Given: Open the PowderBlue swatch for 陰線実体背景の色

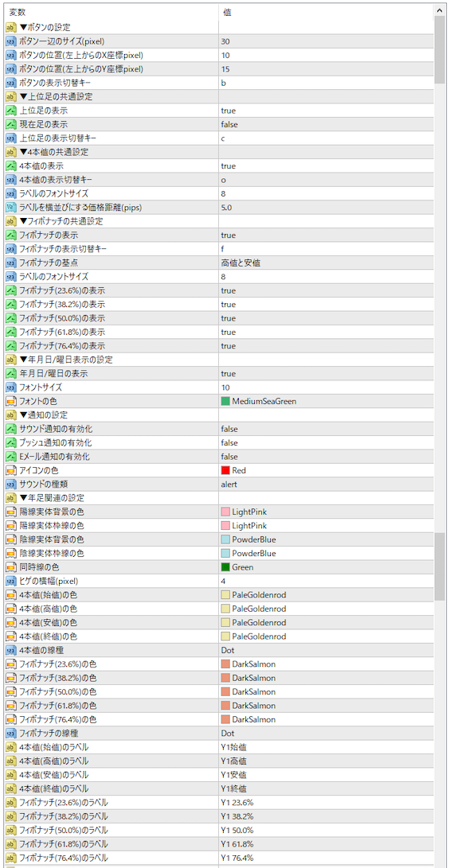Looking at the screenshot, I should [225, 539].
